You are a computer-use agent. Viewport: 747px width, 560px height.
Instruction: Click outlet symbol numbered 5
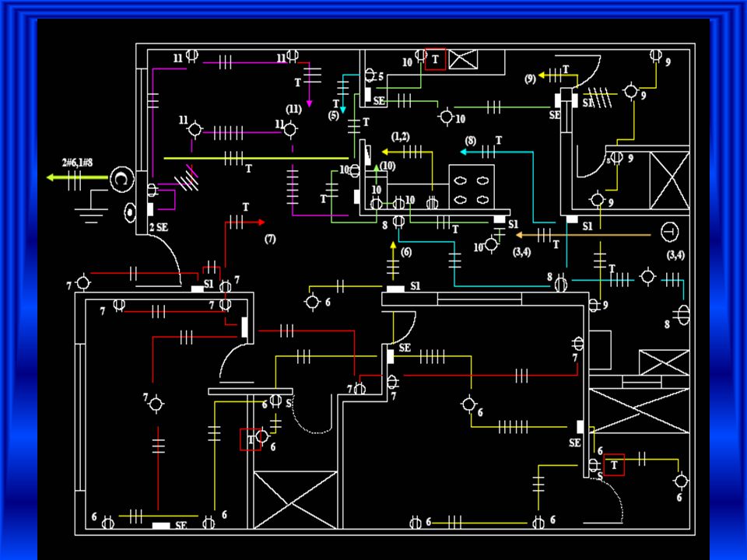coord(370,75)
